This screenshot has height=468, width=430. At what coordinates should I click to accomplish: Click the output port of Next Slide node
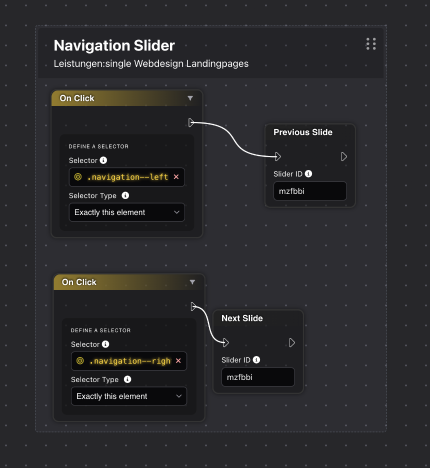[292, 343]
